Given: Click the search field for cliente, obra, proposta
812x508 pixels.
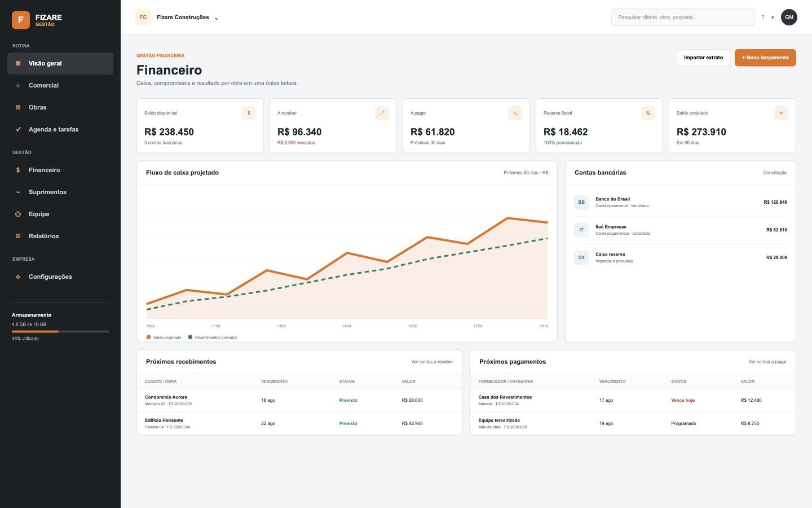Looking at the screenshot, I should coord(682,17).
